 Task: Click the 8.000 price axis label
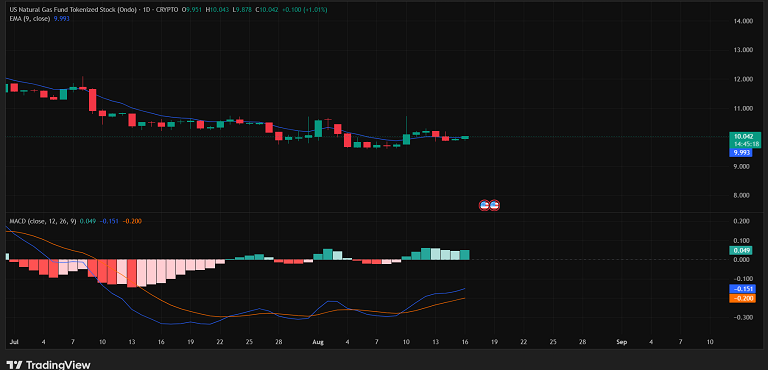743,195
